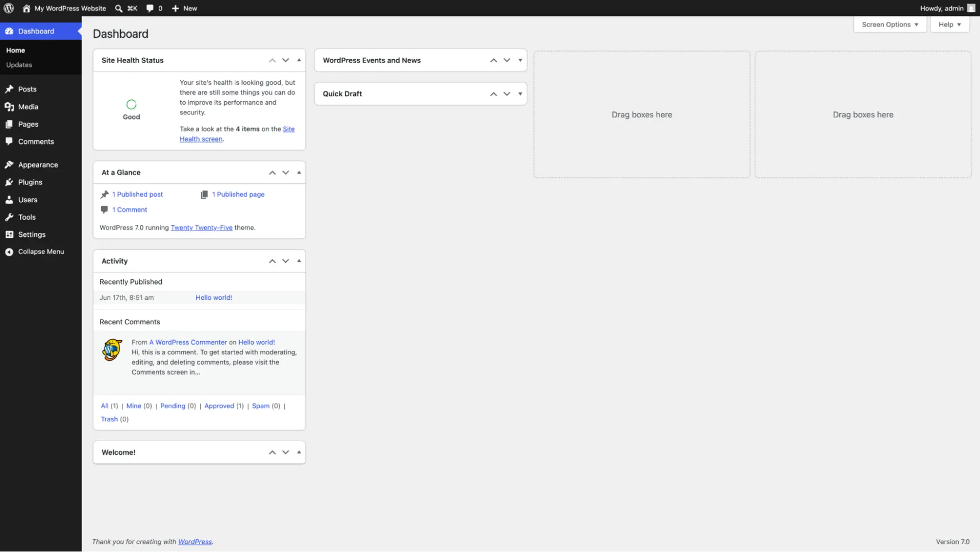980x552 pixels.
Task: Open A WordPress Commenter link
Action: pos(188,343)
